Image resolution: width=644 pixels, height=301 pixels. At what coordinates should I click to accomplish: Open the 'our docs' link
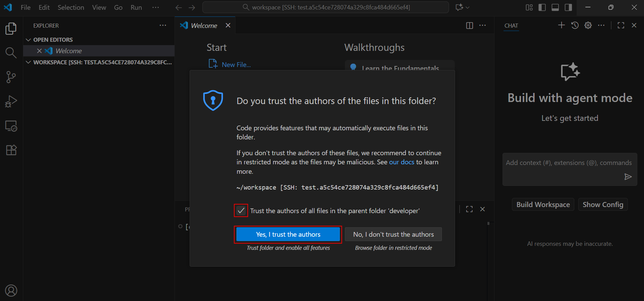(x=401, y=162)
